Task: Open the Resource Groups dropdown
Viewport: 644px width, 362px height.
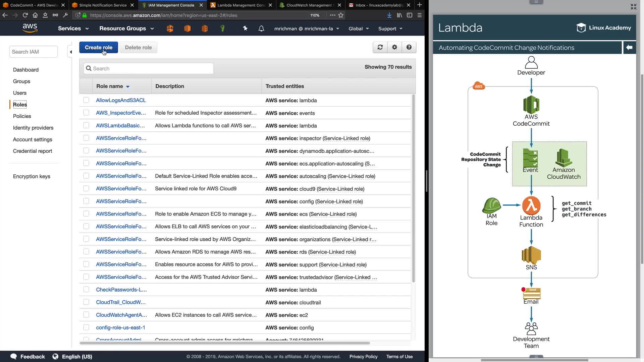Action: pos(126,28)
